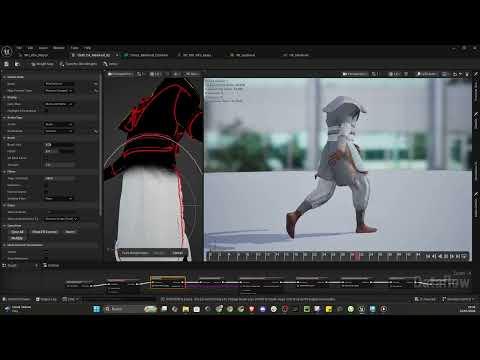Viewport: 480px width, 360px height.
Task: Click the Cmd console input field
Action: 118,299
